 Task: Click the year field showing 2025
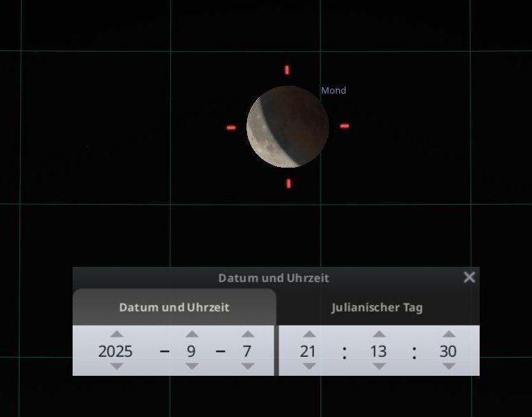click(x=115, y=351)
